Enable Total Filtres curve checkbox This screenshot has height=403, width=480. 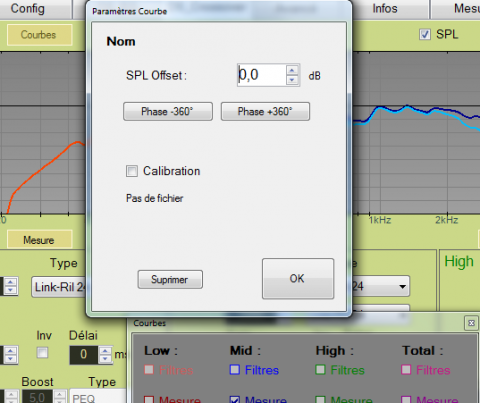click(x=406, y=370)
